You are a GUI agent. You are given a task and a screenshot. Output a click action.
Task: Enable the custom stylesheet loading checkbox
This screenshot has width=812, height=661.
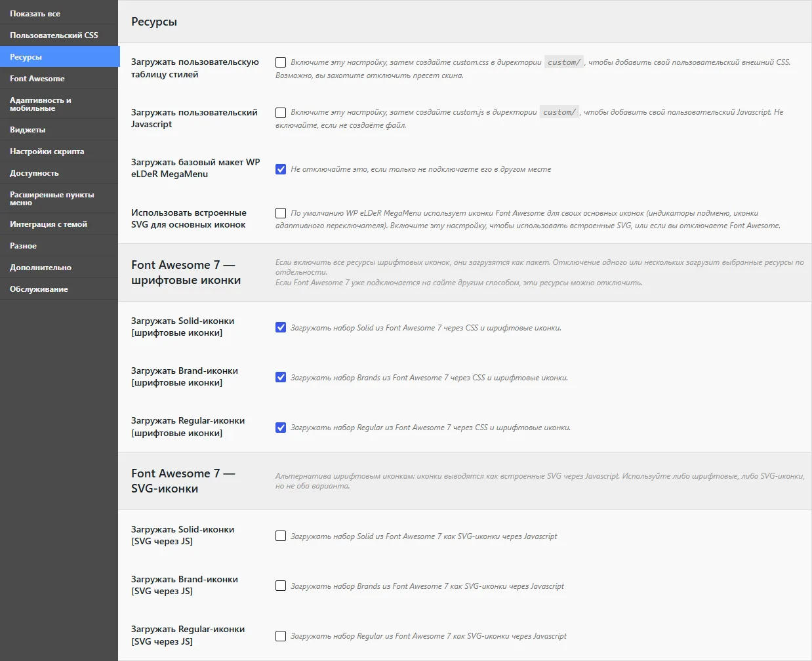coord(281,62)
